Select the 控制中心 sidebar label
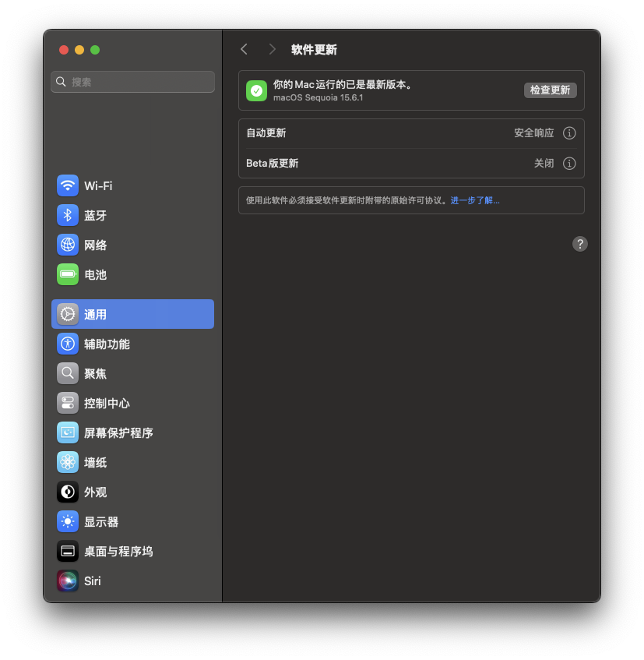 click(x=107, y=403)
